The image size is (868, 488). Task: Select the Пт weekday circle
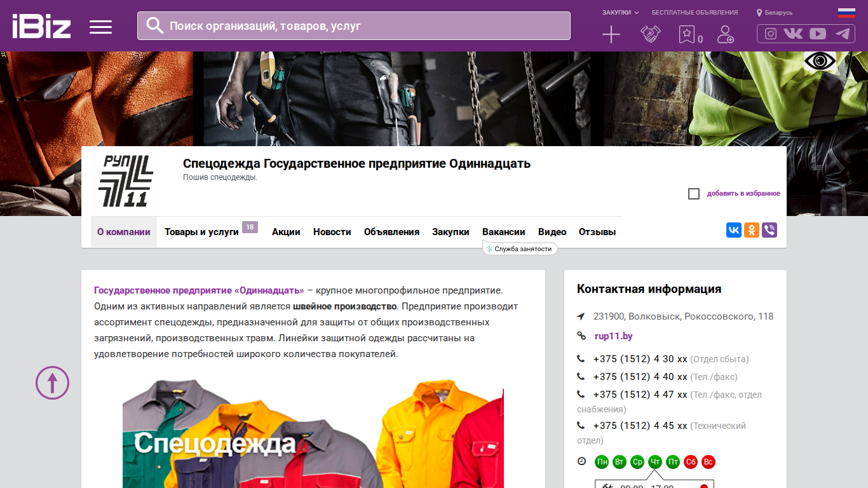click(673, 462)
